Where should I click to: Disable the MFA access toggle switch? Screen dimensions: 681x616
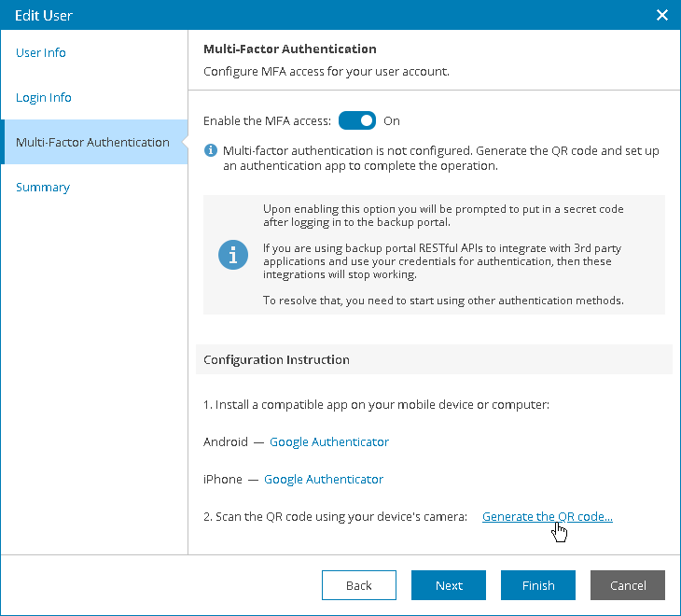pyautogui.click(x=356, y=120)
